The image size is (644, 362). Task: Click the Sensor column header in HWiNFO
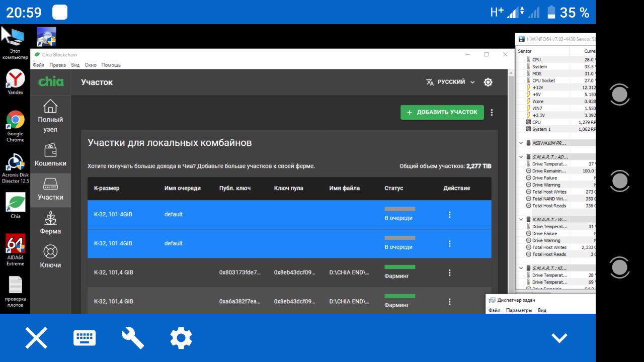543,51
